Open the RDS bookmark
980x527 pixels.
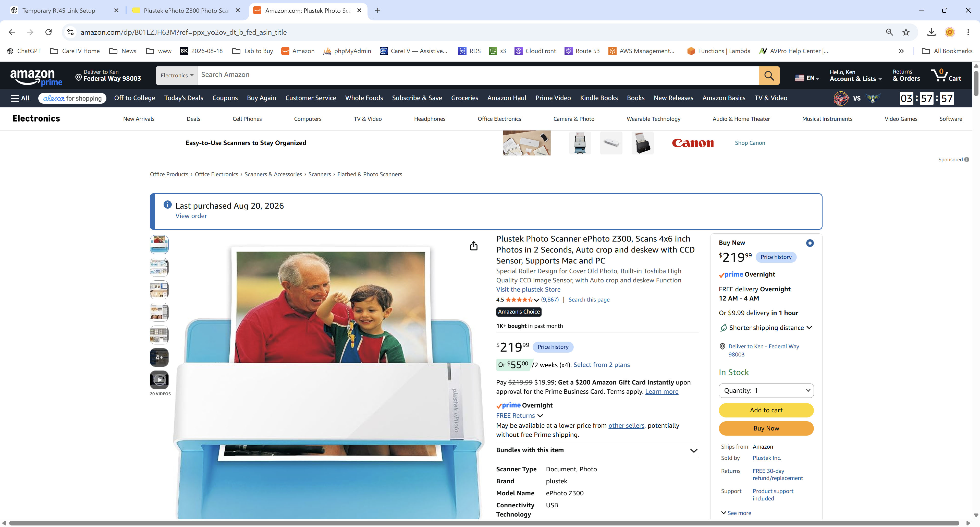(470, 51)
